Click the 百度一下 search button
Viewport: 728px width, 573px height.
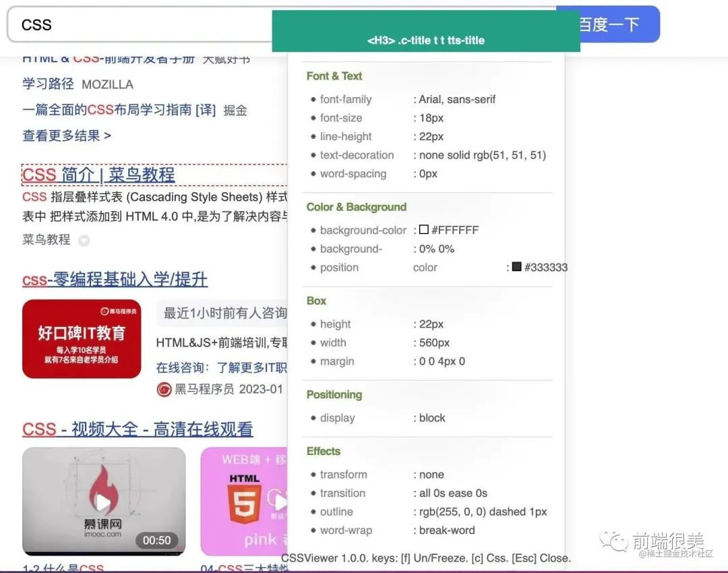(x=619, y=25)
